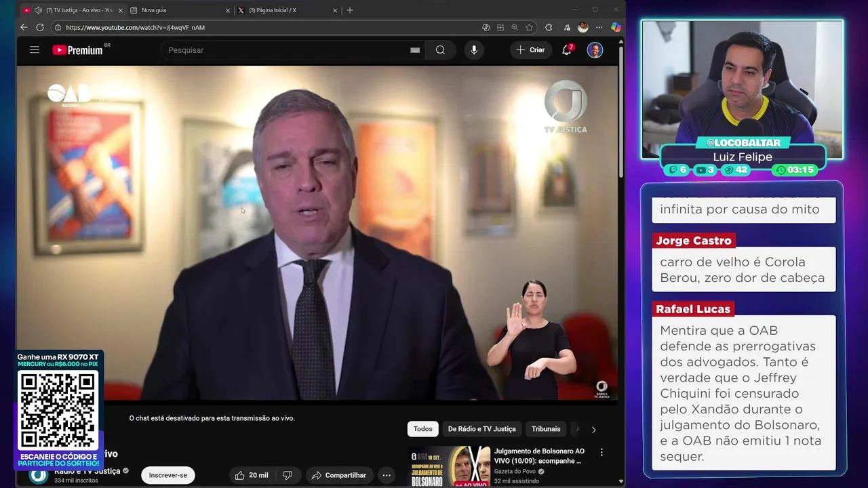
Task: Visit the Gazeta do Povo channel link
Action: click(514, 471)
